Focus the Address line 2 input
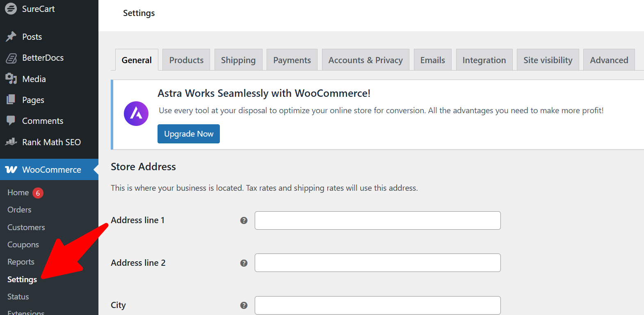 pyautogui.click(x=377, y=263)
